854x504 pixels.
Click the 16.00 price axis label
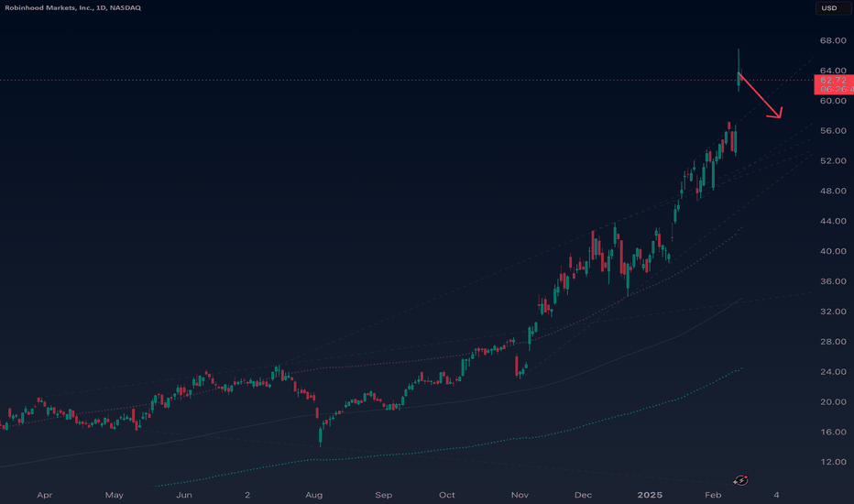(833, 433)
